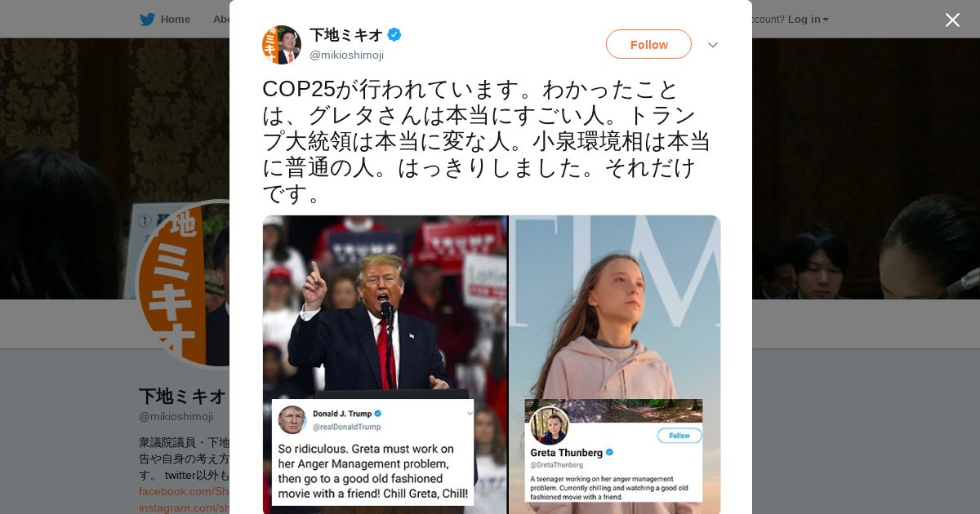The image size is (980, 514).
Task: Open the Trump rally photo
Action: tap(385, 365)
